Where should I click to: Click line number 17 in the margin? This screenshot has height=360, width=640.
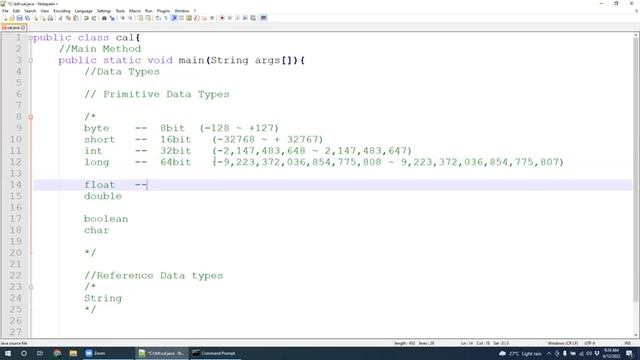pyautogui.click(x=16, y=219)
